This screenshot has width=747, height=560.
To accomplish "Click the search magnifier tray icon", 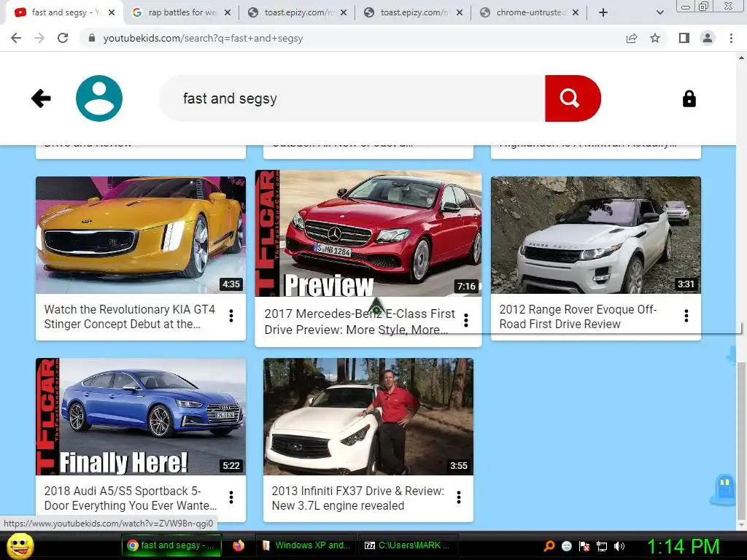I will 549,546.
